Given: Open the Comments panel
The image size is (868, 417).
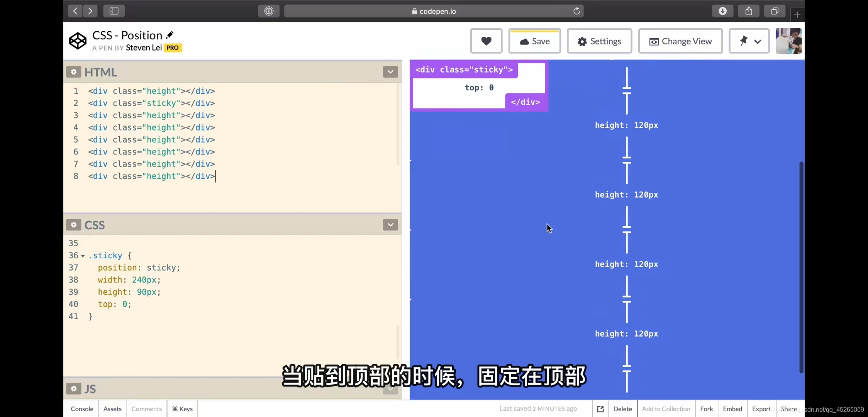Looking at the screenshot, I should tap(146, 409).
